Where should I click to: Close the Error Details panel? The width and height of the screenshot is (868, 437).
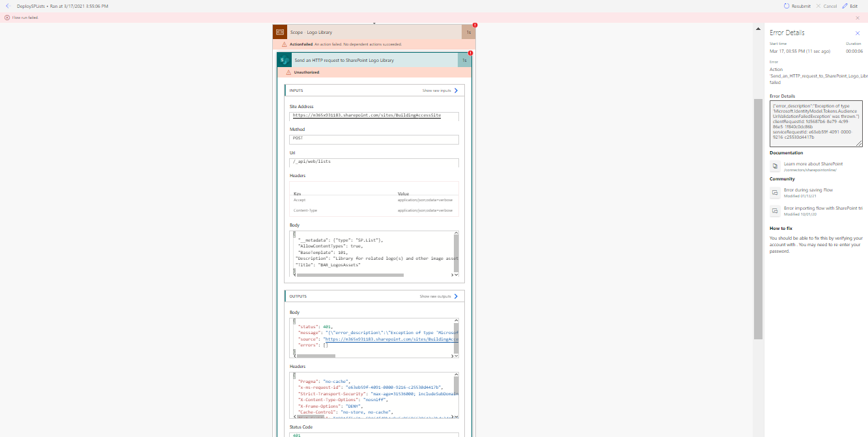click(x=858, y=33)
